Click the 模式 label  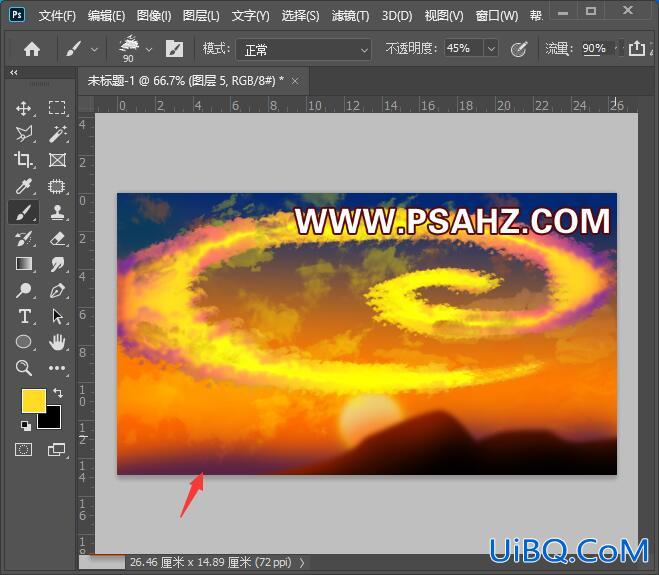tap(216, 49)
